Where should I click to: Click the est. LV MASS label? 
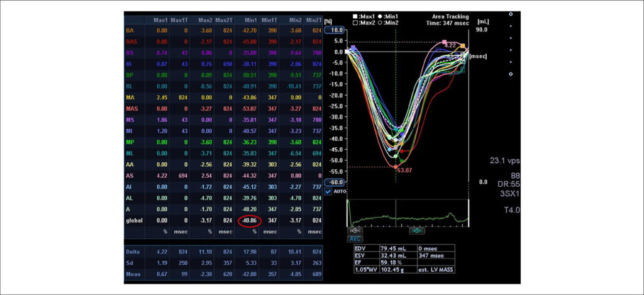tap(435, 270)
